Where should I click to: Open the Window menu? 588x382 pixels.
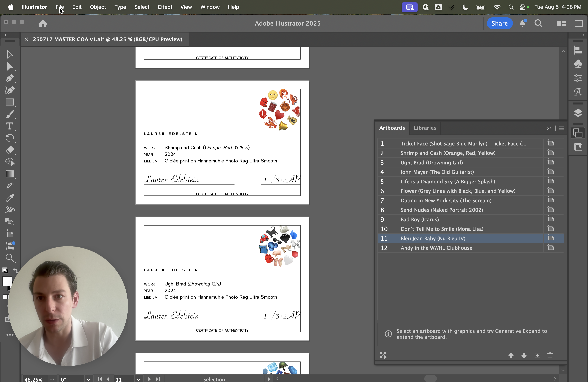[x=210, y=7]
